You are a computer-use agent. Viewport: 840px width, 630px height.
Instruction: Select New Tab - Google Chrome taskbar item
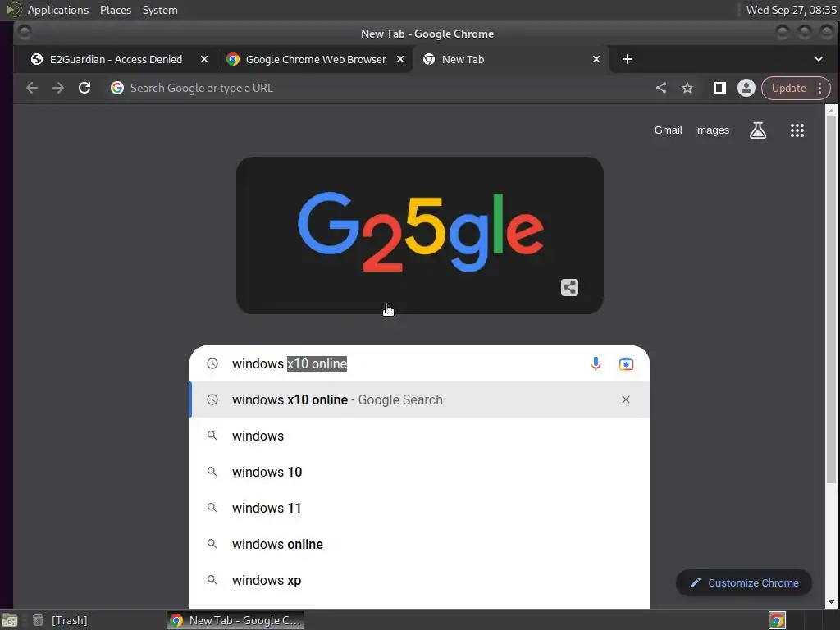tap(235, 620)
